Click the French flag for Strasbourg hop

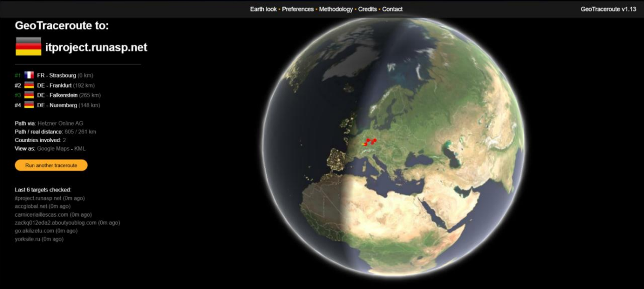pyautogui.click(x=29, y=75)
